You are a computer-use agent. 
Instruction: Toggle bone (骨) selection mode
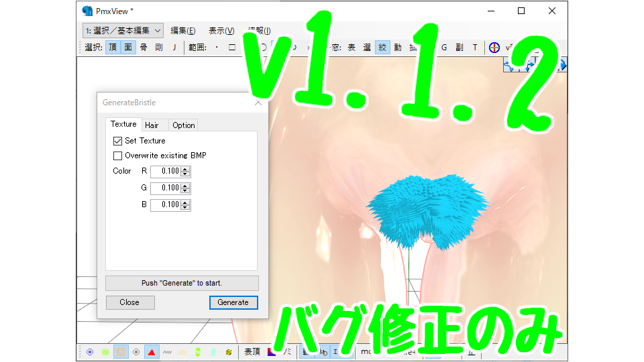pyautogui.click(x=144, y=48)
